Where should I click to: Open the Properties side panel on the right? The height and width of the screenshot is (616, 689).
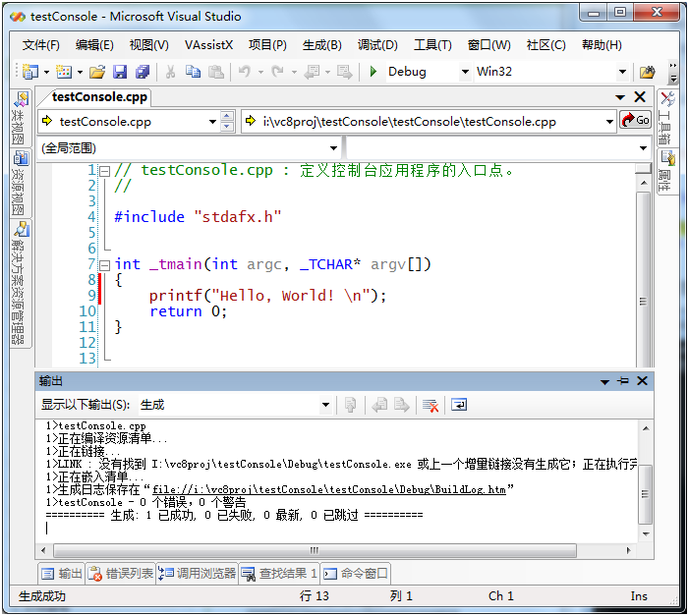[x=666, y=172]
